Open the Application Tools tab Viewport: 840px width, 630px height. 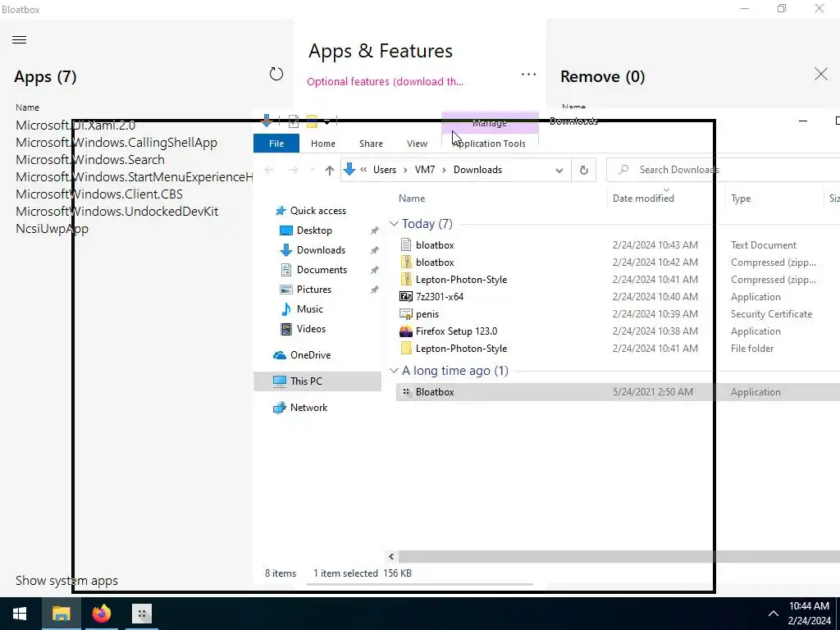489,144
